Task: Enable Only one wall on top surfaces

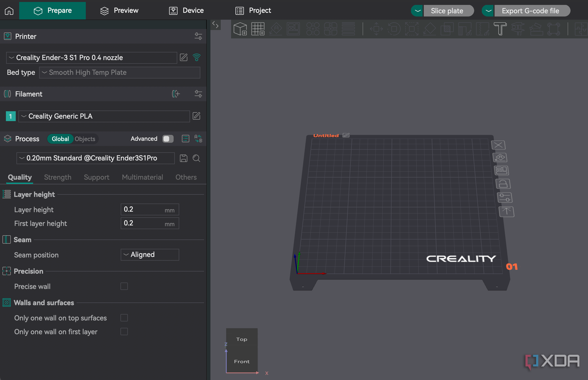Action: 124,318
